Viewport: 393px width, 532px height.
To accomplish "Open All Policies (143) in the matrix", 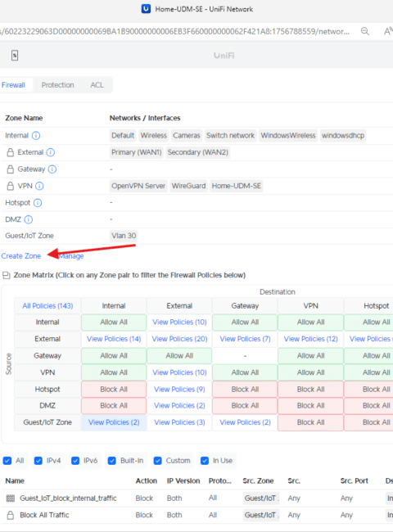I will (47, 306).
